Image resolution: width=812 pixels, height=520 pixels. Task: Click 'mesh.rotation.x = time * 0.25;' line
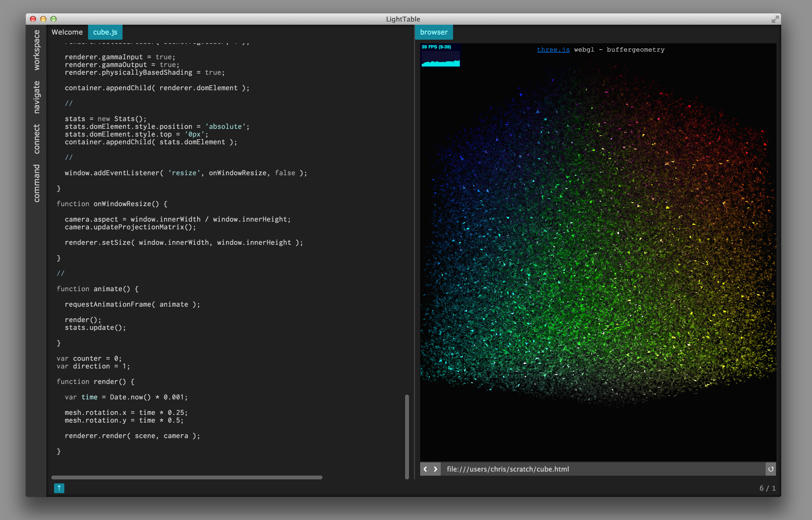126,413
